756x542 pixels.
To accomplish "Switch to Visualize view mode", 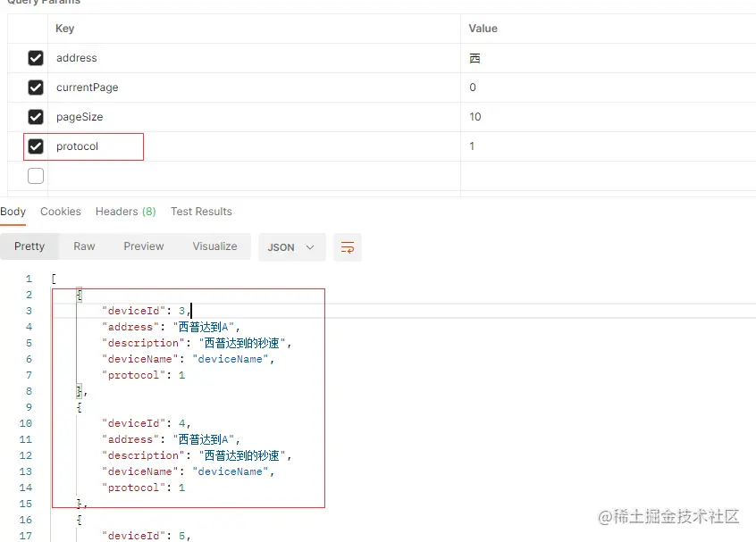I will coord(214,246).
